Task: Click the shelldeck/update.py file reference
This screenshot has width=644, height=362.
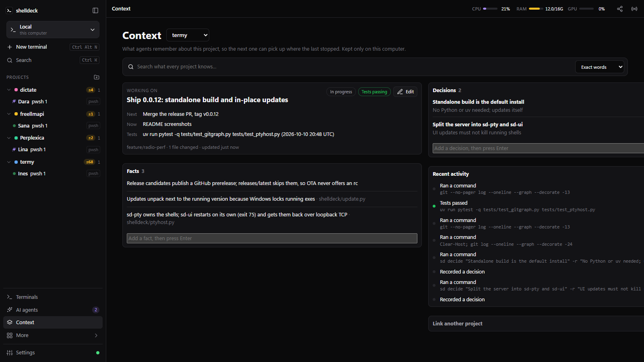Action: point(342,199)
